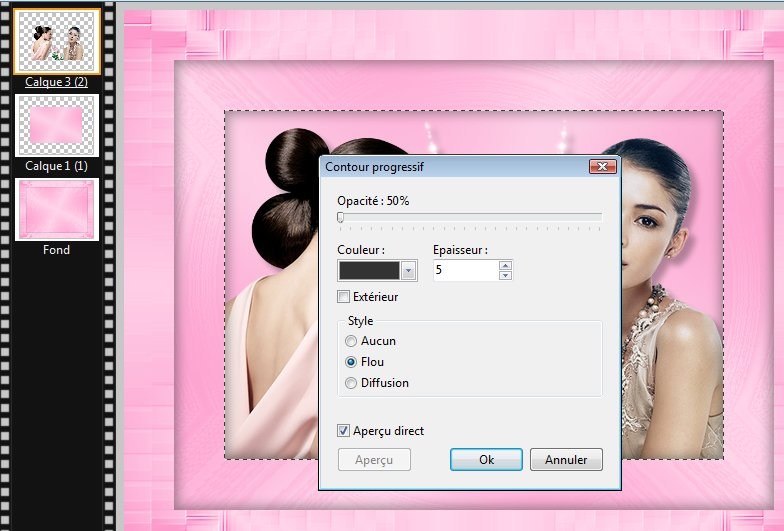Decrease Epaisseur with the down arrow

[x=505, y=275]
